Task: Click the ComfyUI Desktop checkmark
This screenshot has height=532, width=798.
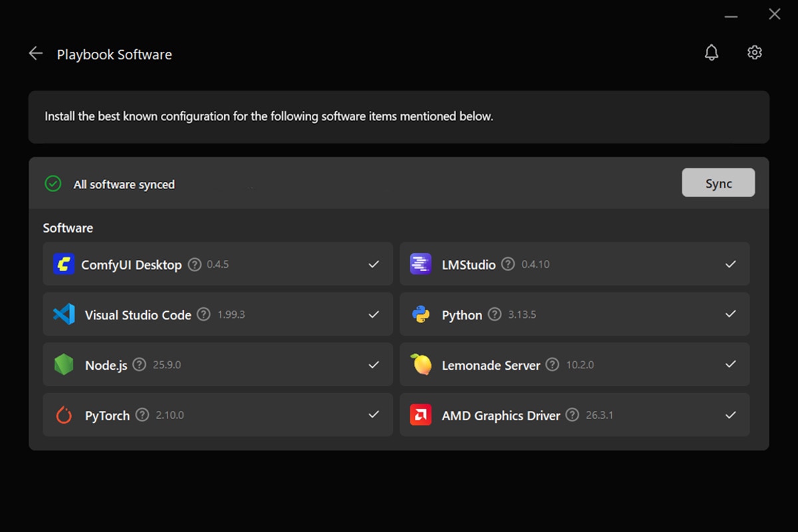Action: pyautogui.click(x=374, y=264)
